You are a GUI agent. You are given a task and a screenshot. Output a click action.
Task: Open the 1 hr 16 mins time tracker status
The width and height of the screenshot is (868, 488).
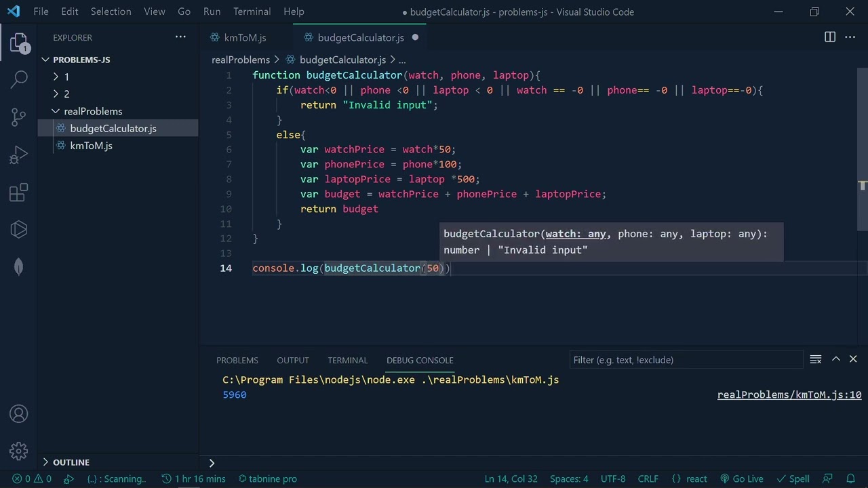click(194, 479)
